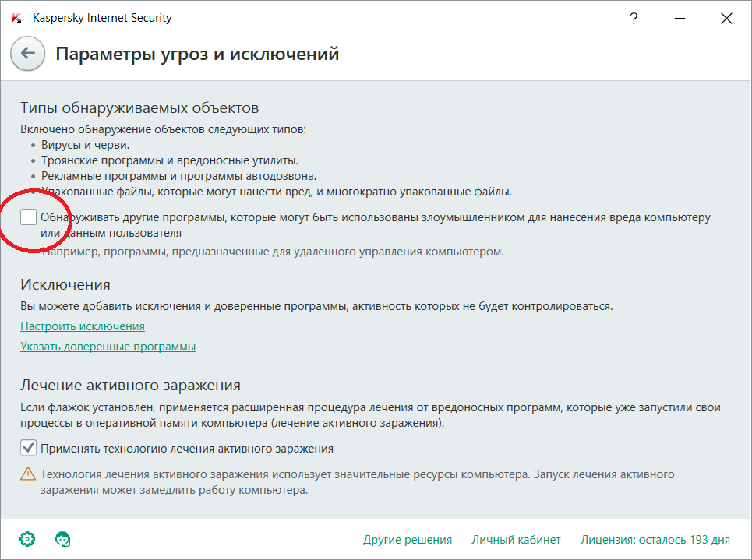Image resolution: width=752 pixels, height=560 pixels.
Task: Uncheck "Применять технологию лечения активного заражения"
Action: tap(28, 448)
